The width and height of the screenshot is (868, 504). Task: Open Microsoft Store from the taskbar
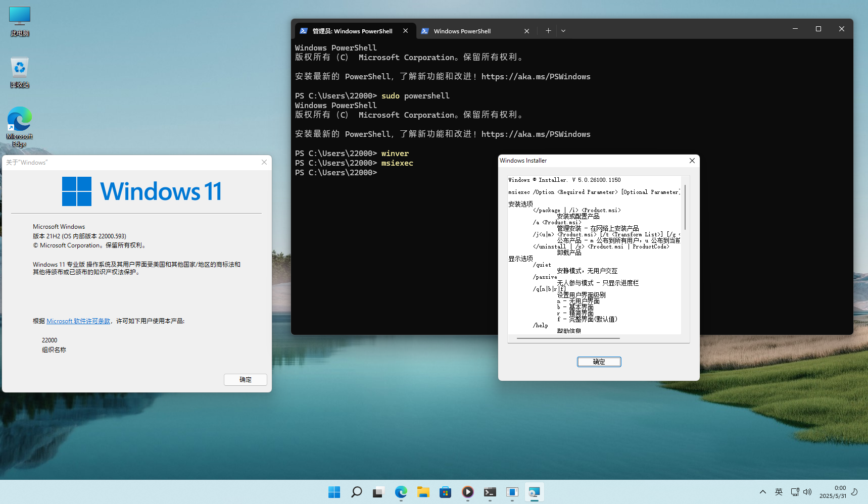coord(445,492)
